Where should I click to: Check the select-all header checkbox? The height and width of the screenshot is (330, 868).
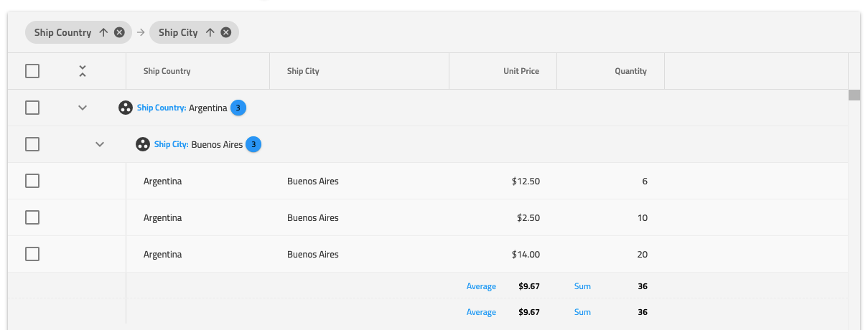[x=32, y=71]
